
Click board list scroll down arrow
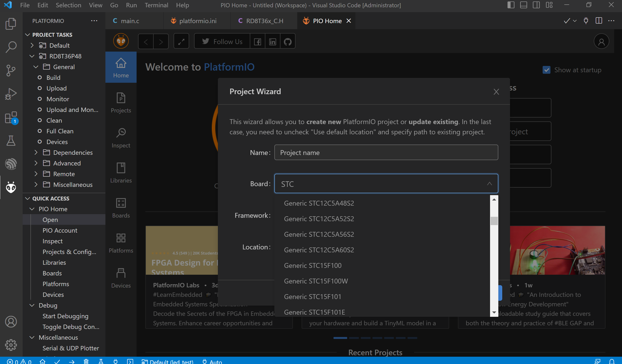[x=494, y=312]
